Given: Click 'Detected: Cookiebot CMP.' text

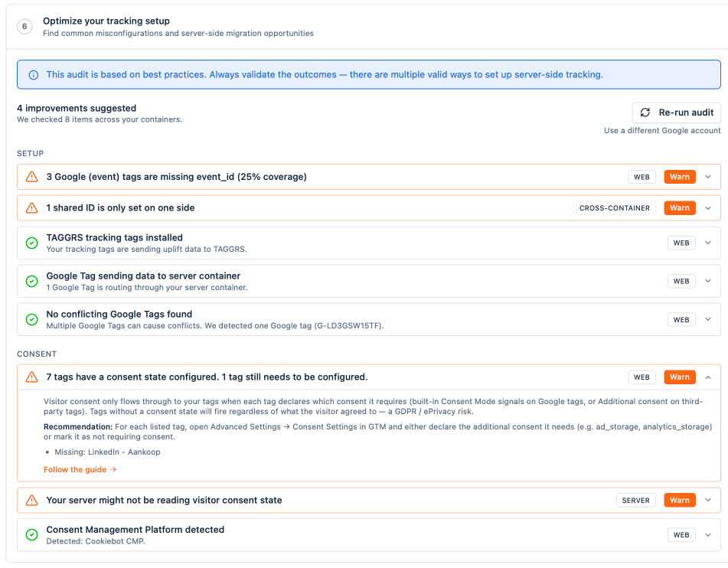Looking at the screenshot, I should click(96, 541).
